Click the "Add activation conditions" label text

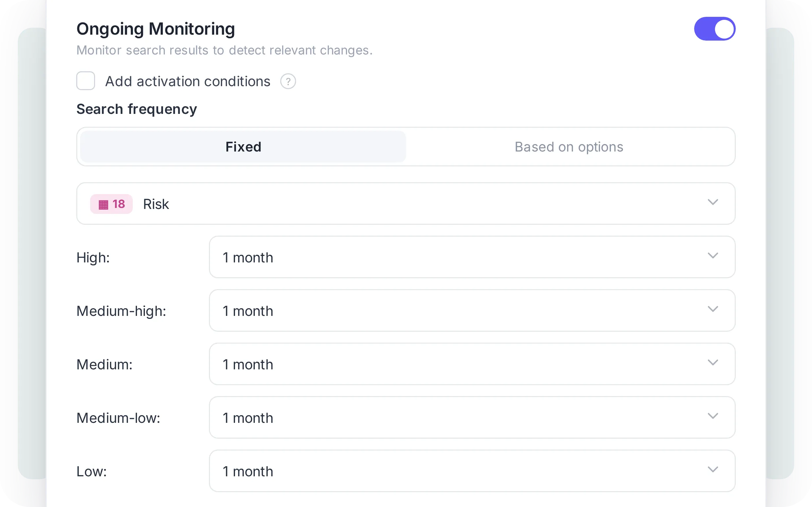[188, 82]
